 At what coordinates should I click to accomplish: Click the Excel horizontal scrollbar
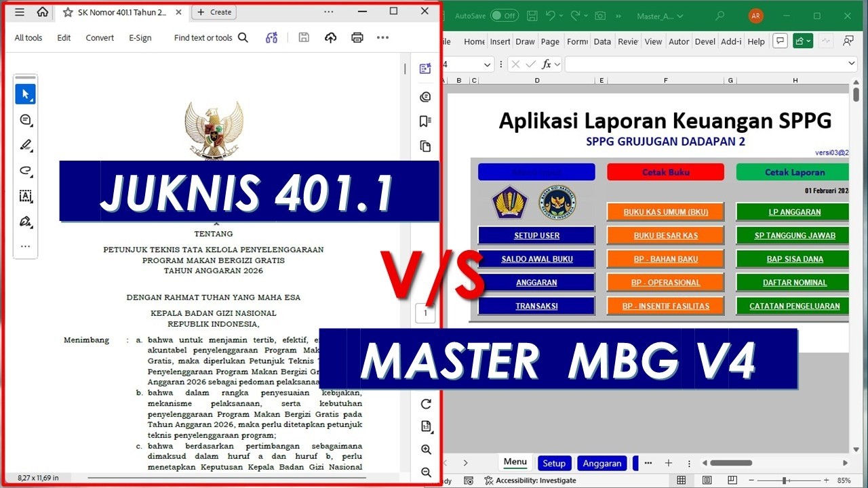click(775, 463)
